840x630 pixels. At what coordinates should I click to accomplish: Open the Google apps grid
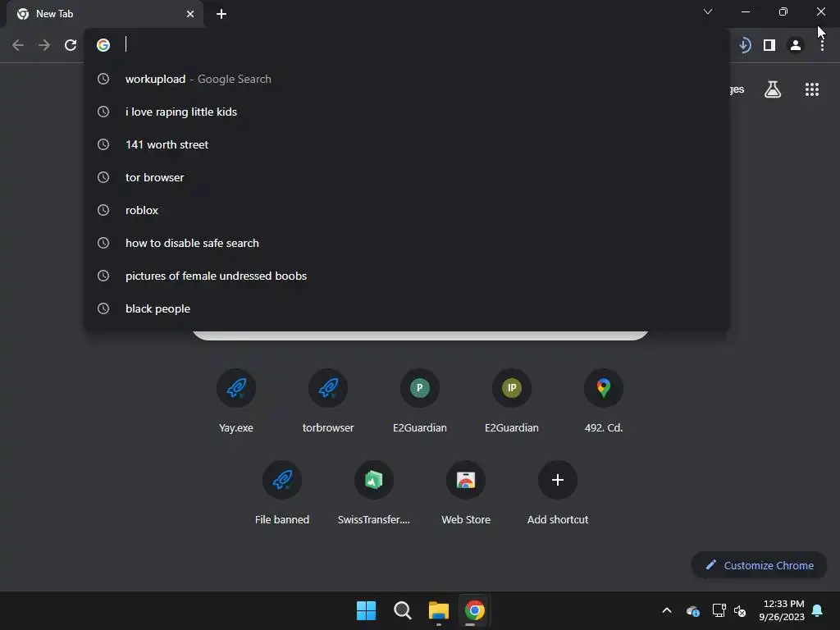[x=812, y=89]
